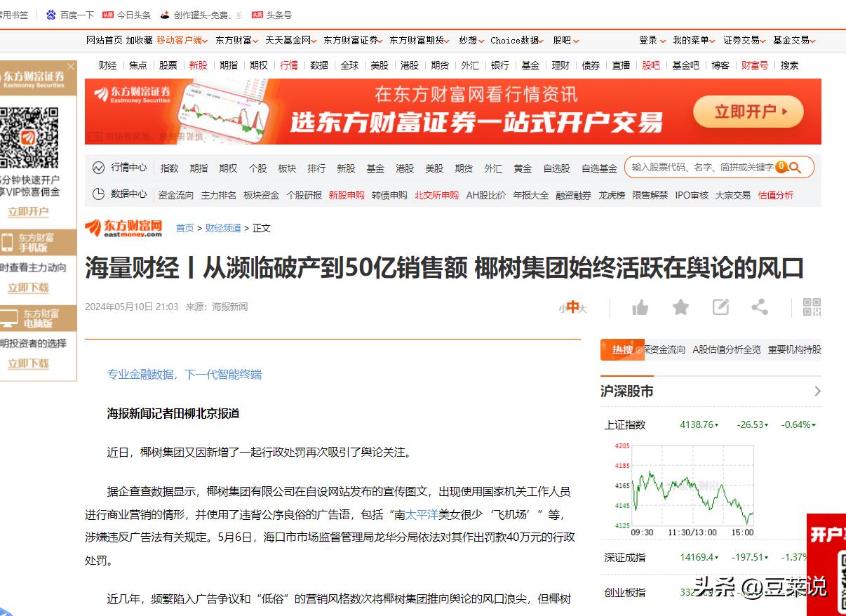This screenshot has width=846, height=616.
Task: Like the article with thumbs-up icon
Action: pos(640,307)
